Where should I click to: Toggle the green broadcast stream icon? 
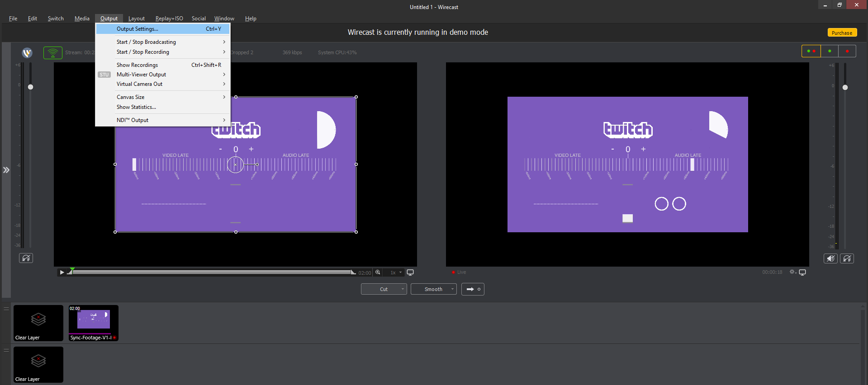[53, 53]
